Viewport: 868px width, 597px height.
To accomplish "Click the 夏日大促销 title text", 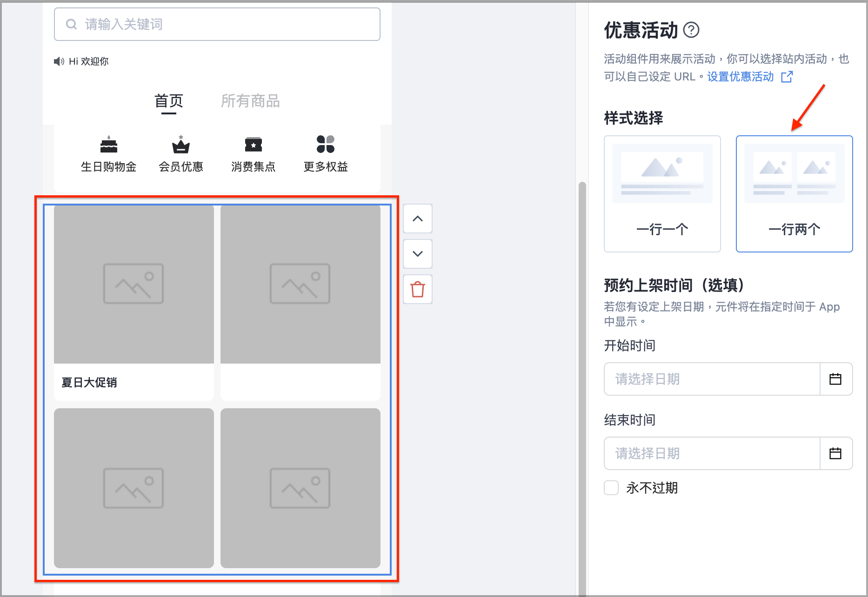I will coord(89,382).
